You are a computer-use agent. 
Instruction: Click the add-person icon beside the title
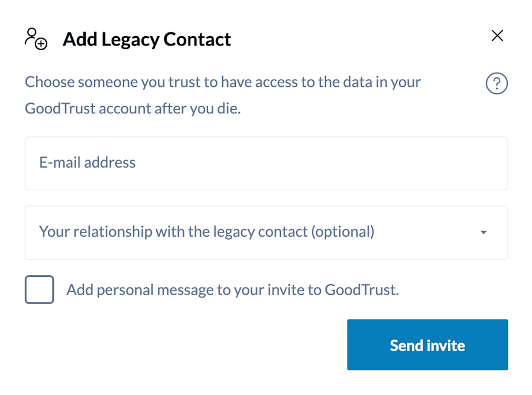[35, 39]
